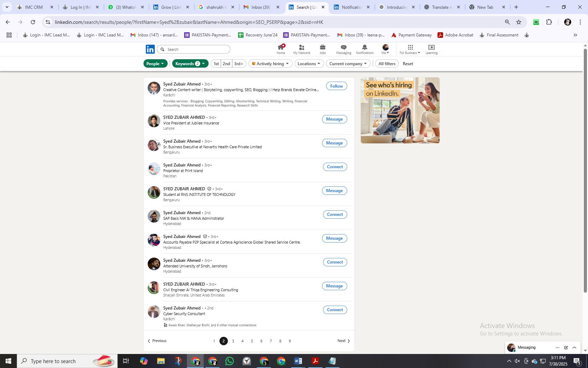
Task: Expand the Keywords filter dropdown
Action: [x=190, y=63]
